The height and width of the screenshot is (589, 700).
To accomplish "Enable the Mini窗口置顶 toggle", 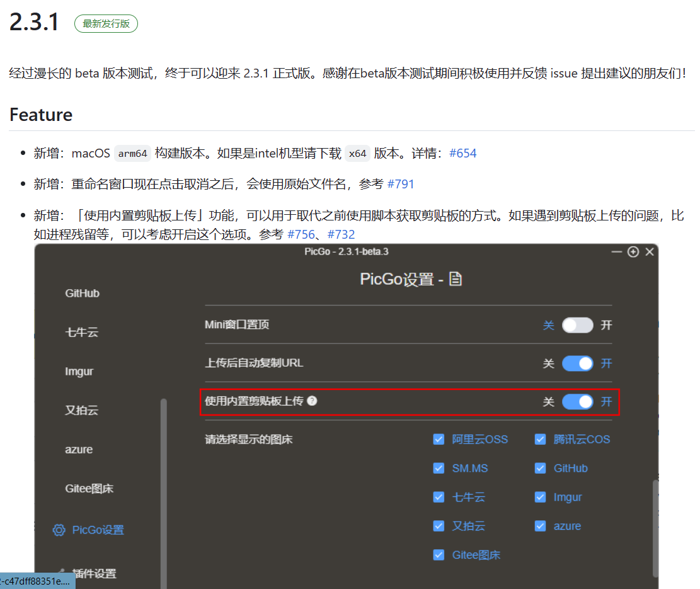I will (x=577, y=325).
